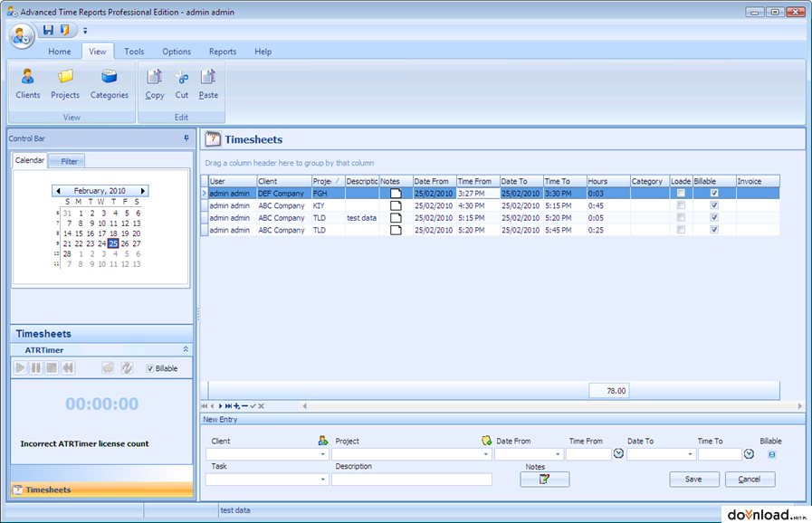Switch to the Reports ribbon tab
812x523 pixels.
(223, 52)
